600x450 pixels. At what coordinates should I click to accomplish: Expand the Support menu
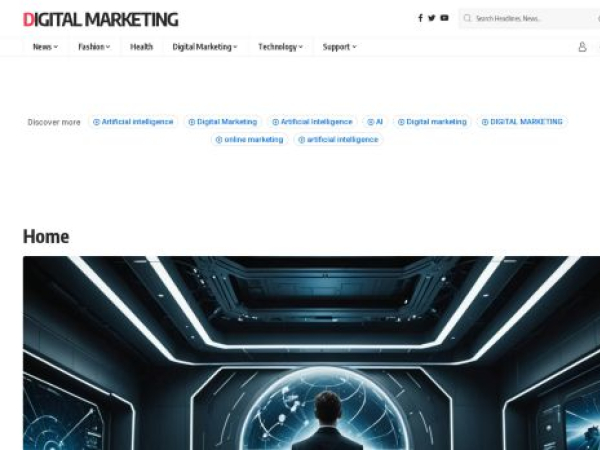coord(339,47)
